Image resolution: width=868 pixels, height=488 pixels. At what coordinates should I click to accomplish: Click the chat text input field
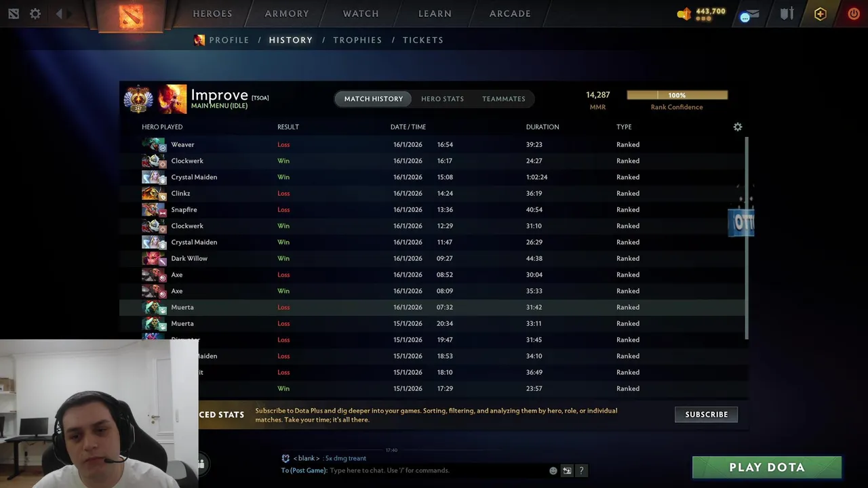click(437, 470)
